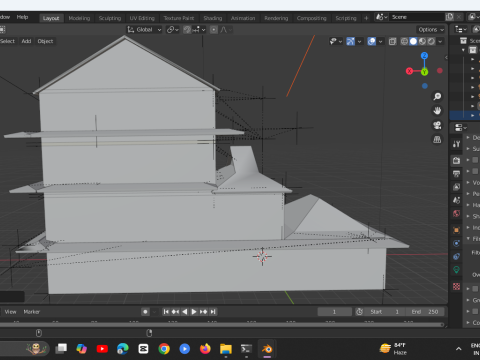Jump to timeline end frame button
Screen dimensions: 480x360
click(x=213, y=312)
